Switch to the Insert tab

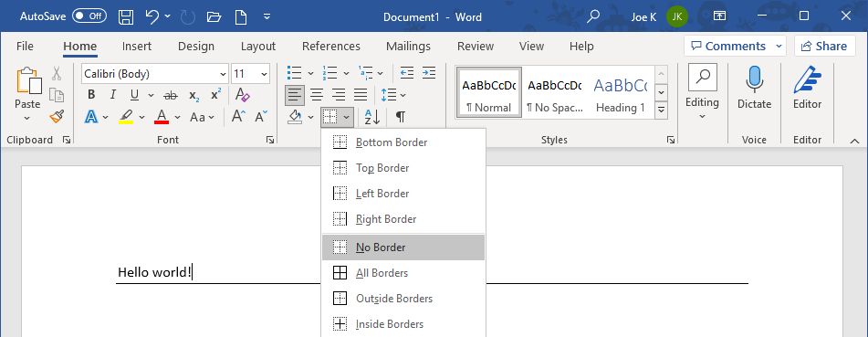click(137, 46)
